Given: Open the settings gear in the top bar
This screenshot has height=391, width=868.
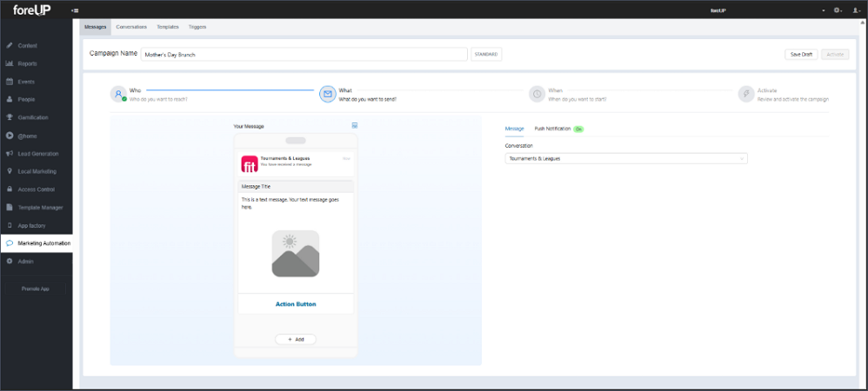Looking at the screenshot, I should [838, 10].
